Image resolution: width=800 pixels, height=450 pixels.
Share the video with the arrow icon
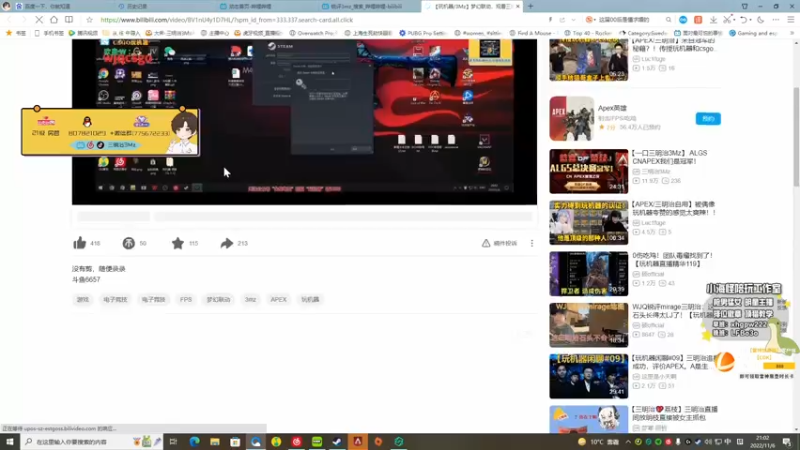[227, 243]
